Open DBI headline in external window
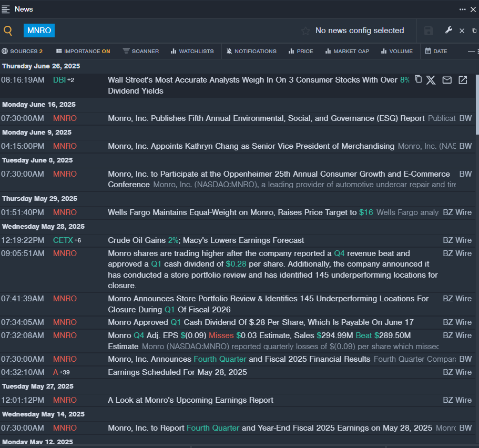This screenshot has height=448, width=479. coord(463,80)
